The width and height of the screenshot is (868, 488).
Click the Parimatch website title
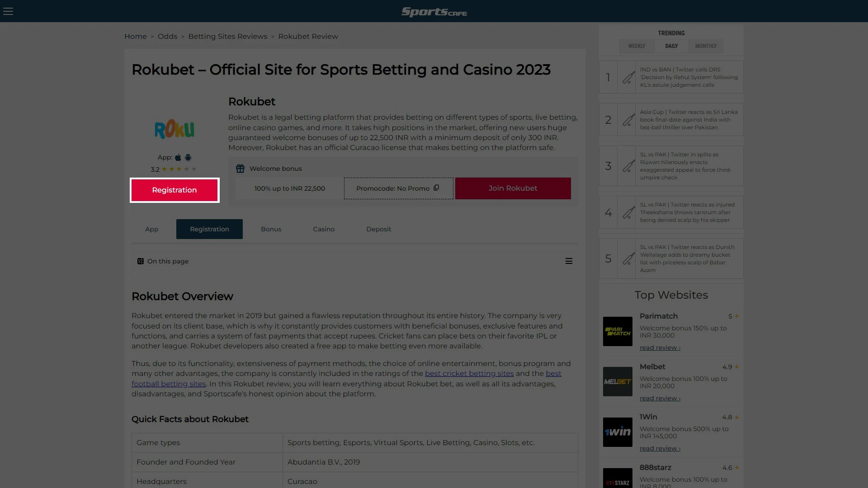659,316
